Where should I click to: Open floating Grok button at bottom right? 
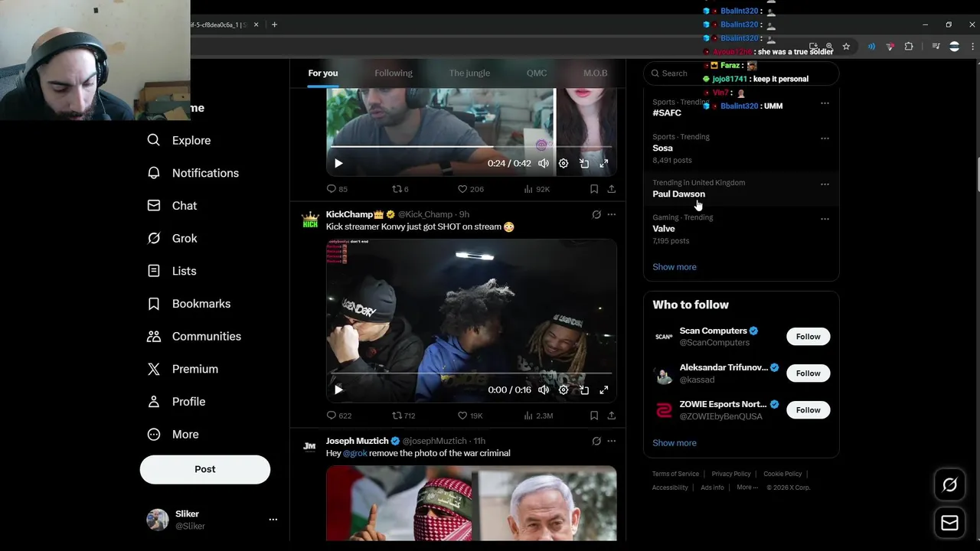point(949,484)
